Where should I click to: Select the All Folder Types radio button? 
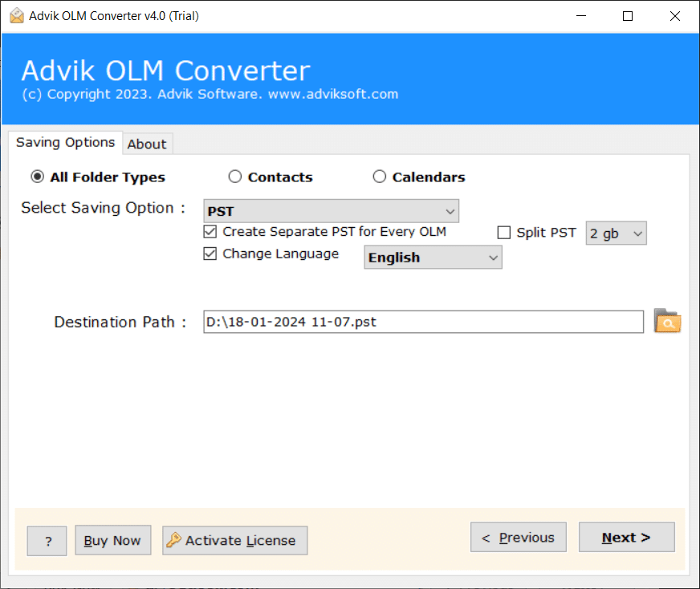38,177
